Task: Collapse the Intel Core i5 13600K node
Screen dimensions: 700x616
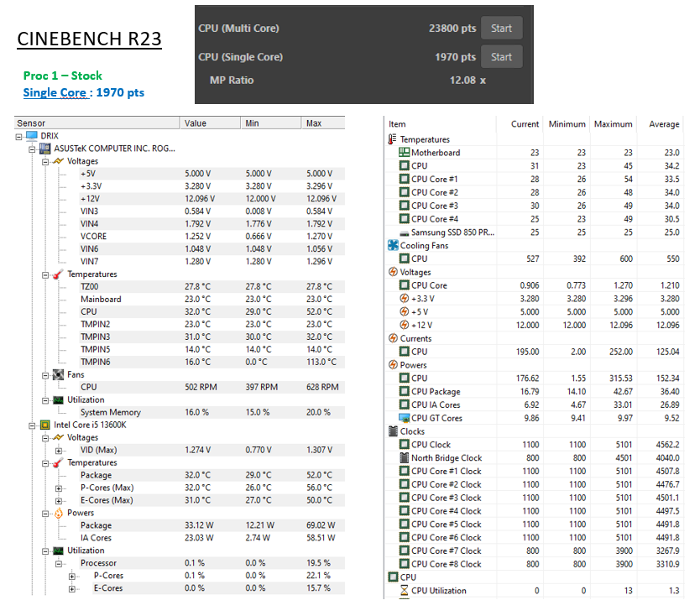Action: click(x=32, y=425)
